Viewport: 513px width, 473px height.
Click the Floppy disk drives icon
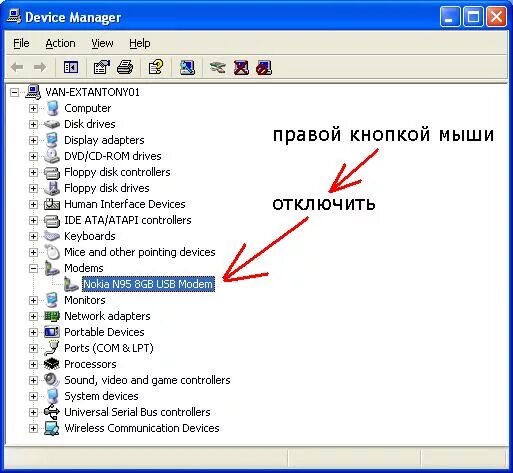[52, 188]
